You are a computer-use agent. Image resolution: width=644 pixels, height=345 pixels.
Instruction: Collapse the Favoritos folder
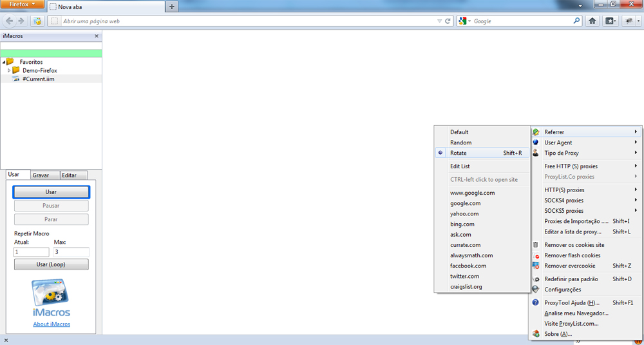pos(4,62)
